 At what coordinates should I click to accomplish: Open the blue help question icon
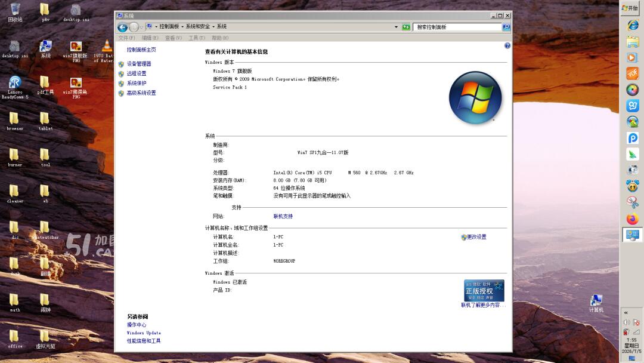coord(507,45)
